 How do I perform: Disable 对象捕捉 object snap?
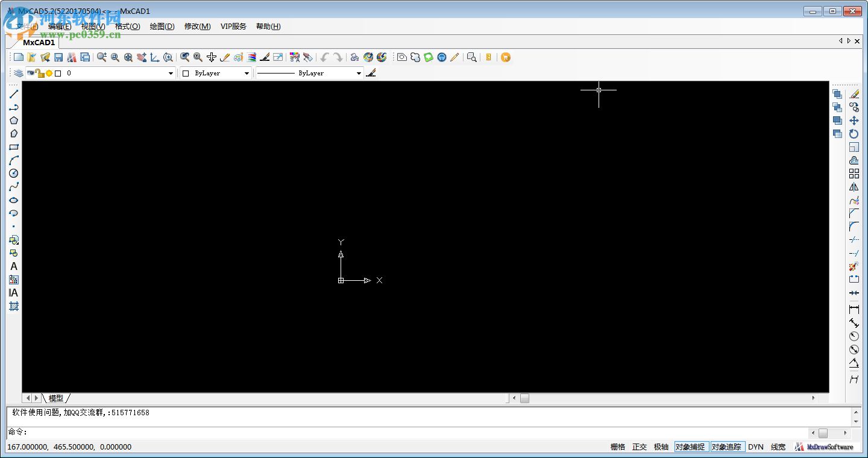point(691,447)
